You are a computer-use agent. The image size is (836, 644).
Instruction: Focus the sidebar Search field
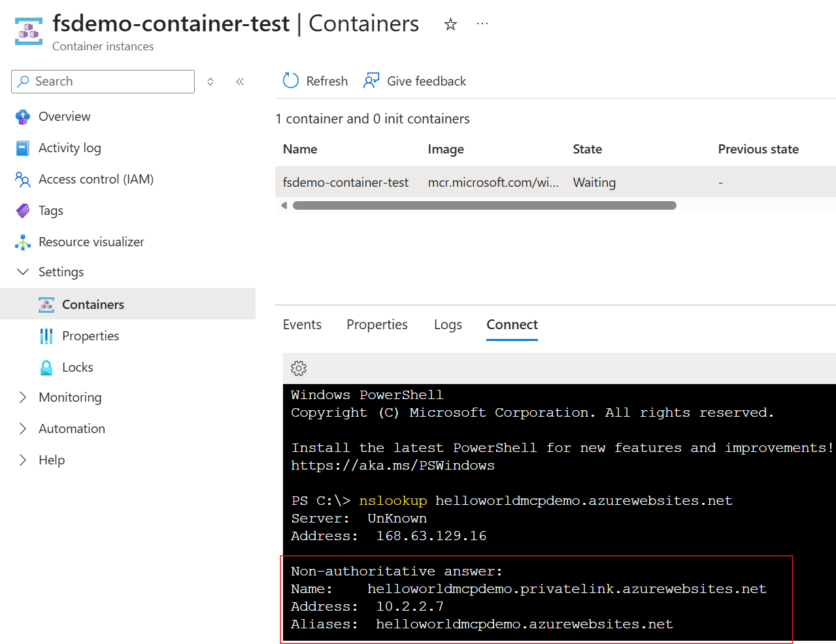103,82
